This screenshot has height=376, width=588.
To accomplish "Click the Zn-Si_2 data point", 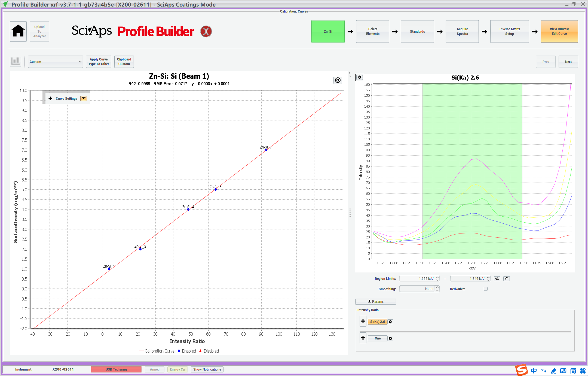I will [140, 249].
